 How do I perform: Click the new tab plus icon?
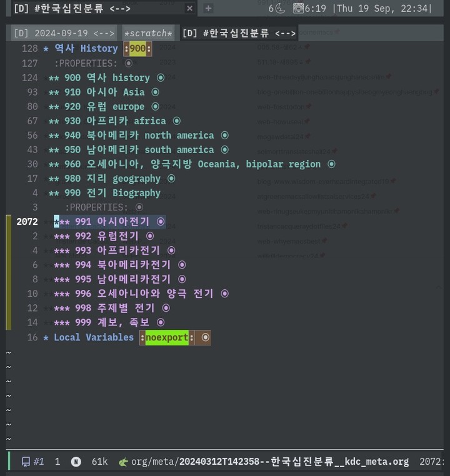point(208,8)
